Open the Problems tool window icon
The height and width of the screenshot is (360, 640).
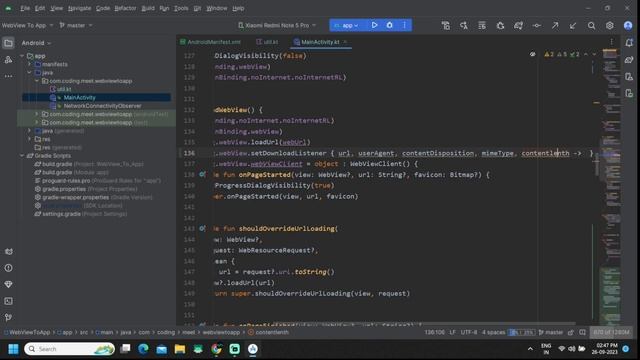point(9,268)
